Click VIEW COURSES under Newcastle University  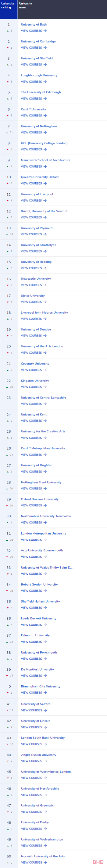coord(31,285)
